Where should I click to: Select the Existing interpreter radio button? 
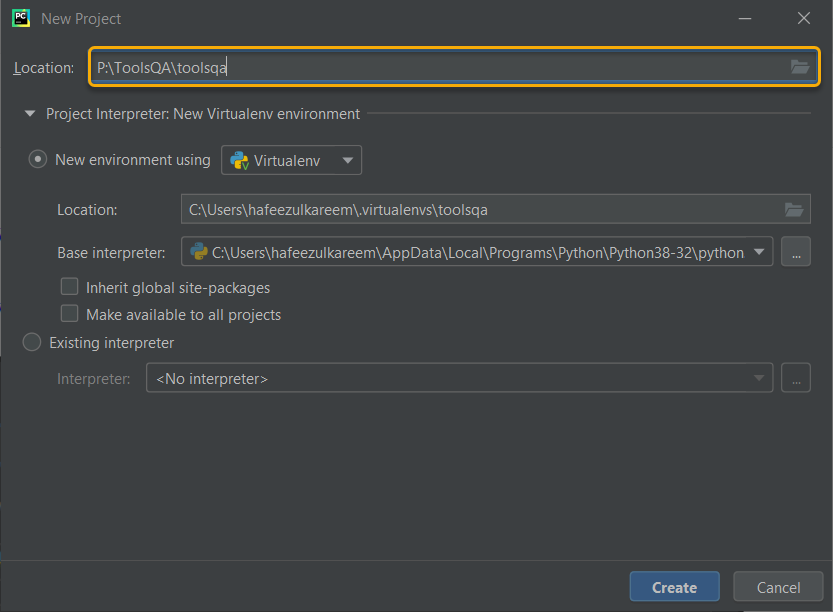click(31, 342)
